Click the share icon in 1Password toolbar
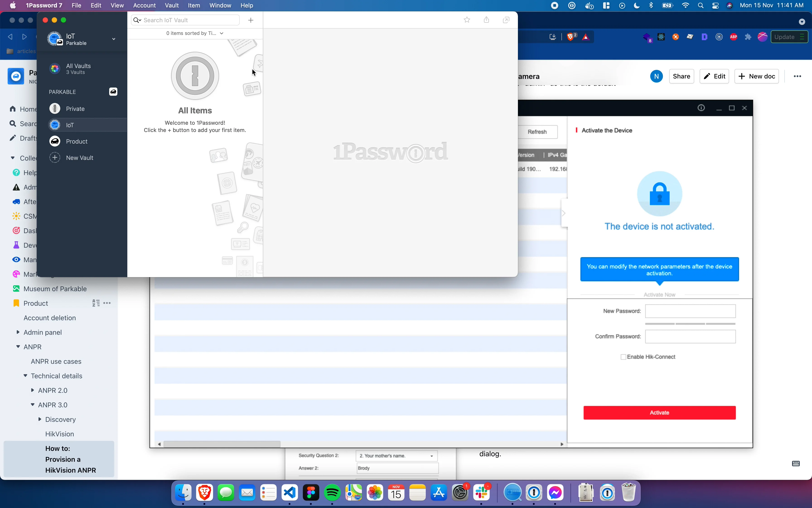Screen dimensions: 812x508 point(486,20)
